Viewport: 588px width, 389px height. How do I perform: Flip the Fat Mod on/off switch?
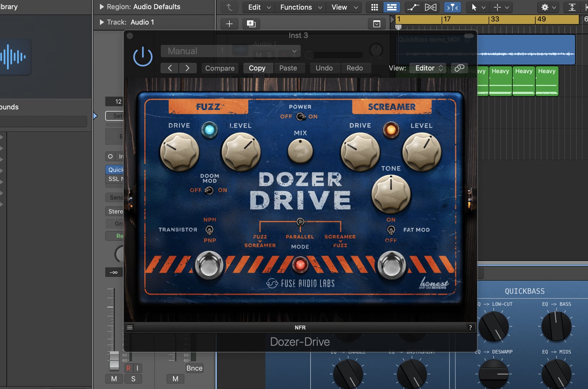pos(391,230)
